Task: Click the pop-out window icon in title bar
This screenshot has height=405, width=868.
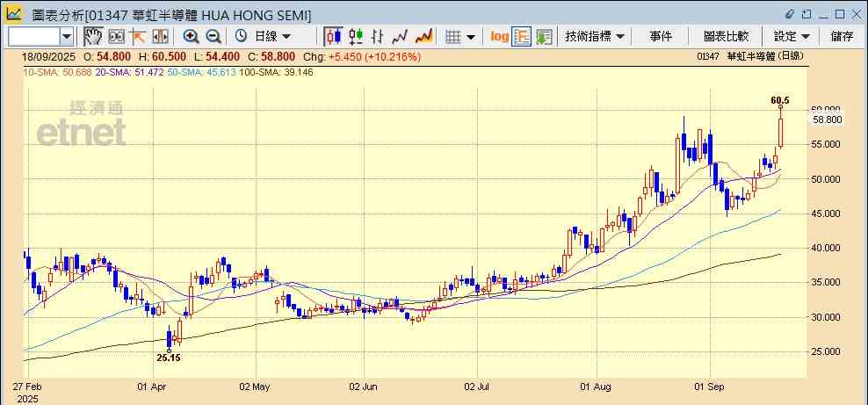Action: coord(807,14)
